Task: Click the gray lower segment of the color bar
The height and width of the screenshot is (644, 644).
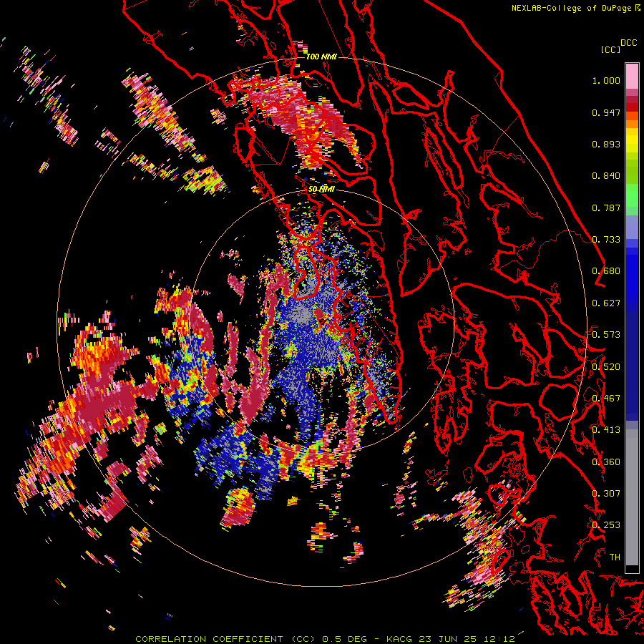Action: coord(632,501)
